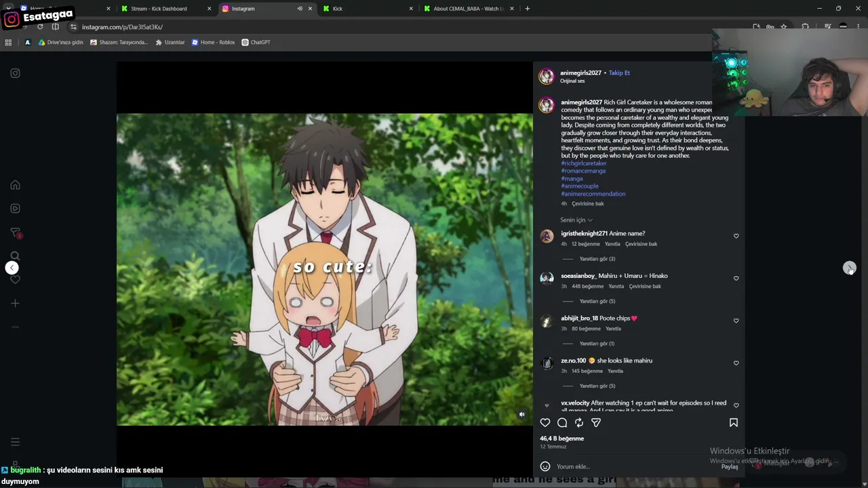Open a new browser tab
Image resolution: width=868 pixels, height=488 pixels.
click(x=528, y=9)
